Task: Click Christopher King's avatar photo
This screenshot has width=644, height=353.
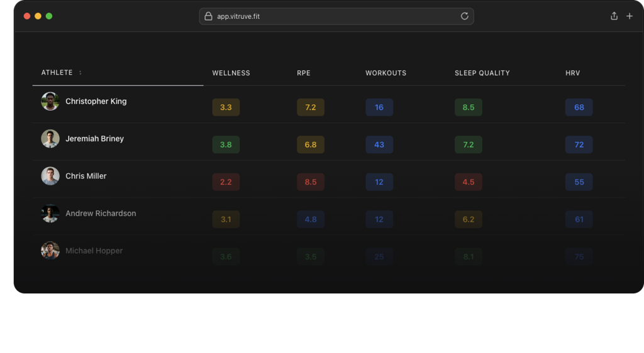Action: (x=50, y=101)
